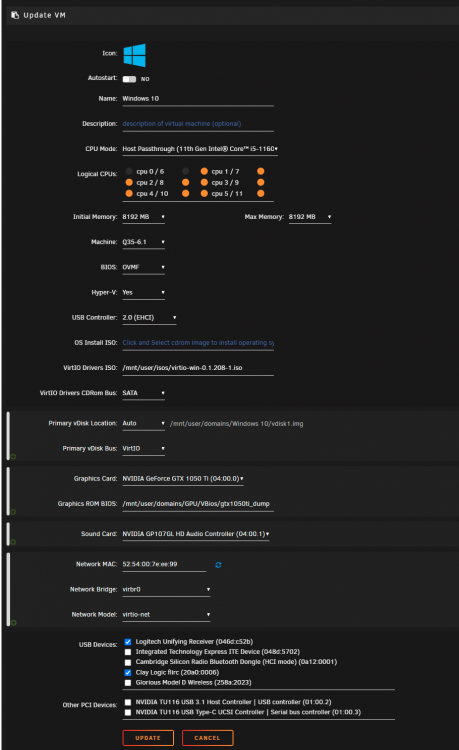The image size is (459, 750).
Task: Focus the Network MAC address field
Action: (x=164, y=564)
